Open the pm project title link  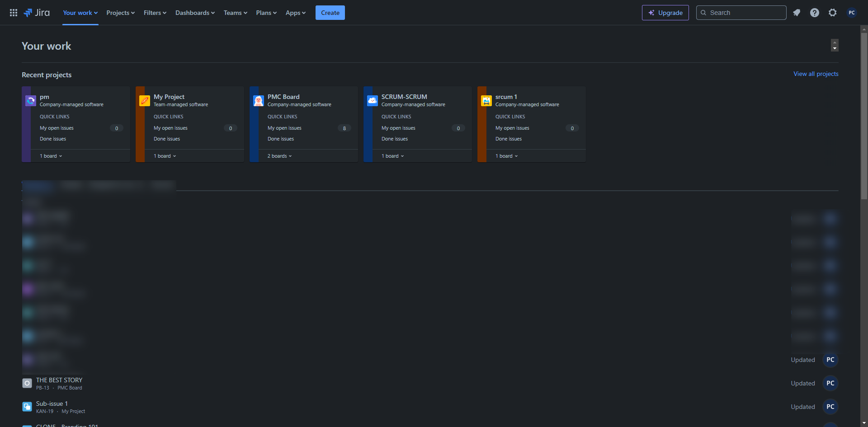click(44, 97)
